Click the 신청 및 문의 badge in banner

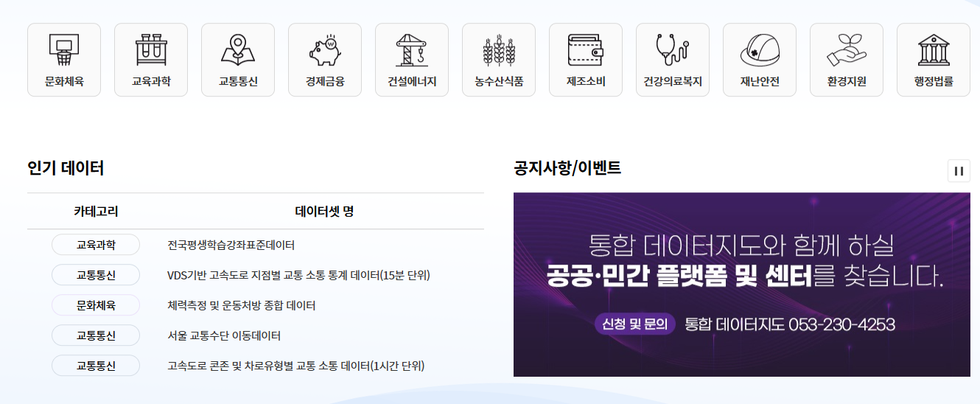(x=634, y=324)
